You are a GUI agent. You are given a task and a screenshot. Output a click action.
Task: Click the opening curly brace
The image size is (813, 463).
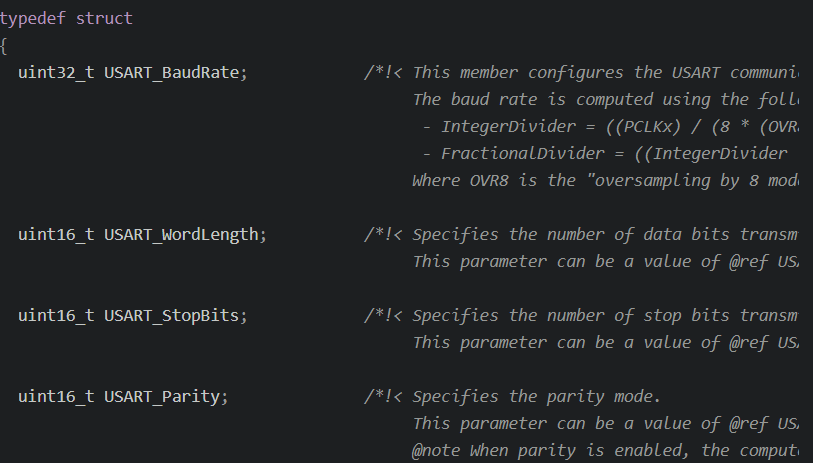[x=4, y=46]
